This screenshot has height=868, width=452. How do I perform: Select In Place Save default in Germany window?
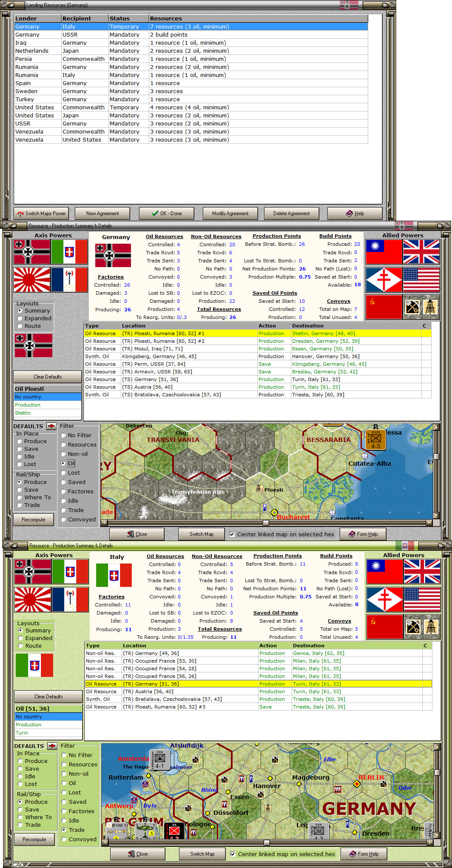28,449
